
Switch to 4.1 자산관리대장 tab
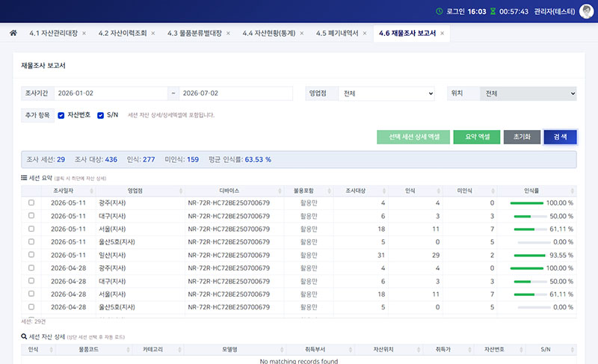tap(53, 33)
